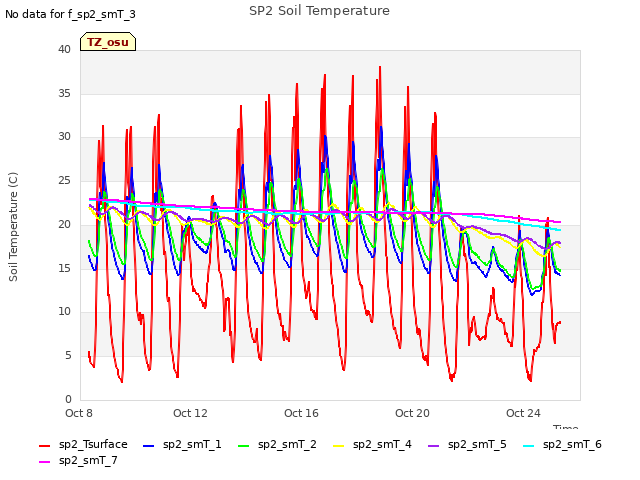
Task: Click the purple sp2_smT_5 legend swatch
Action: coord(433,446)
